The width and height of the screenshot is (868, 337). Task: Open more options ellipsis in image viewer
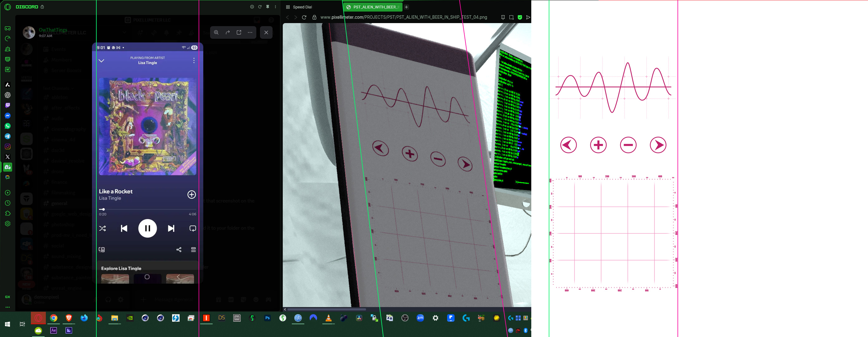pyautogui.click(x=250, y=32)
